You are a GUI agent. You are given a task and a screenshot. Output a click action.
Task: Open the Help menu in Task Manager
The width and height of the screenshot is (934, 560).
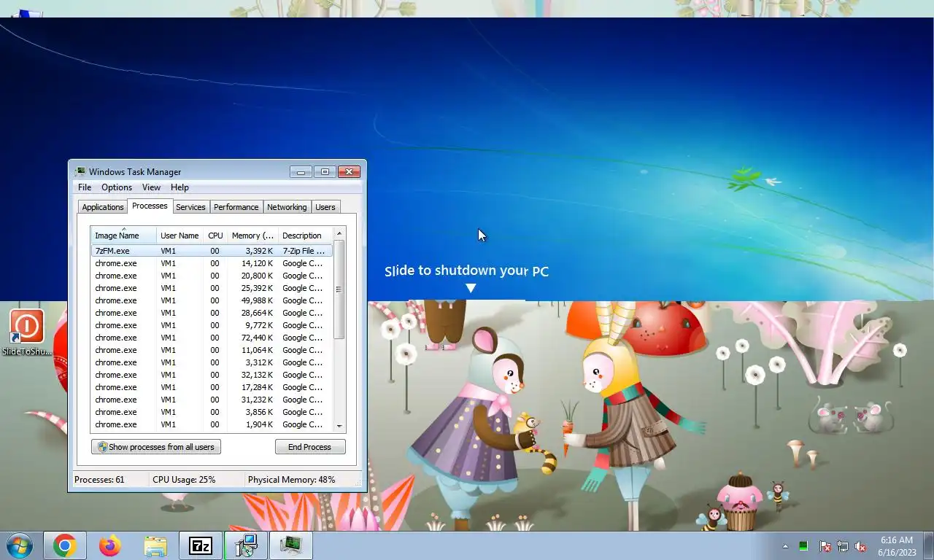pos(180,187)
